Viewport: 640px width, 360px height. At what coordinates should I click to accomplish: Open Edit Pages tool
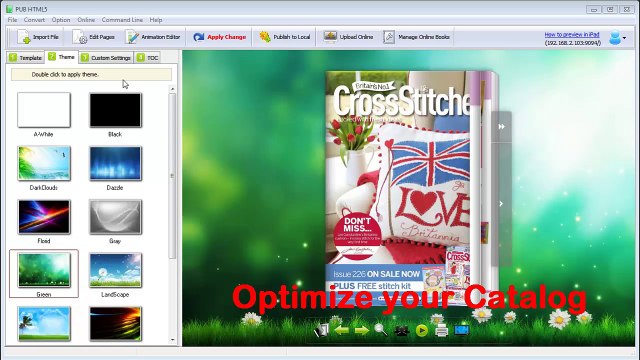click(x=94, y=37)
